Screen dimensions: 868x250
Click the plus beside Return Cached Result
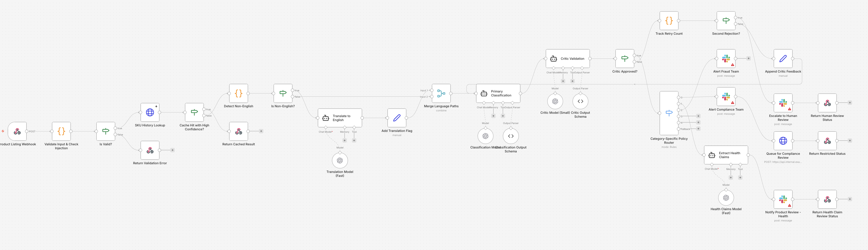pos(261,131)
